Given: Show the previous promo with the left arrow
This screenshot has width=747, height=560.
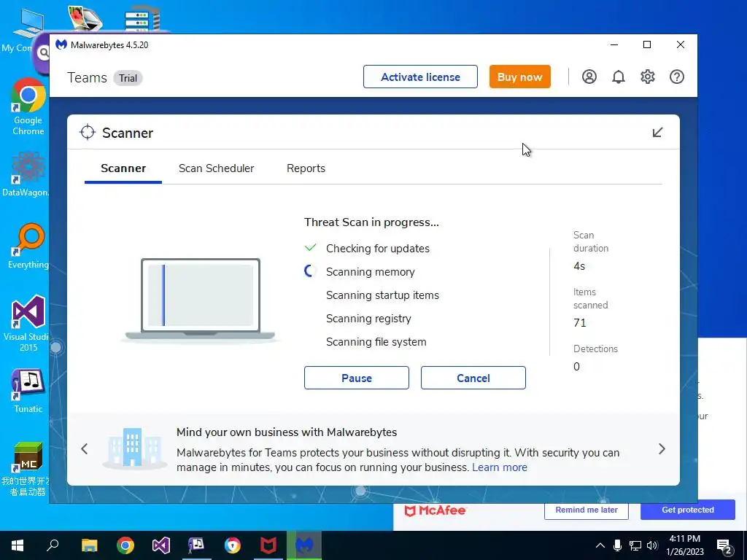Looking at the screenshot, I should point(85,448).
